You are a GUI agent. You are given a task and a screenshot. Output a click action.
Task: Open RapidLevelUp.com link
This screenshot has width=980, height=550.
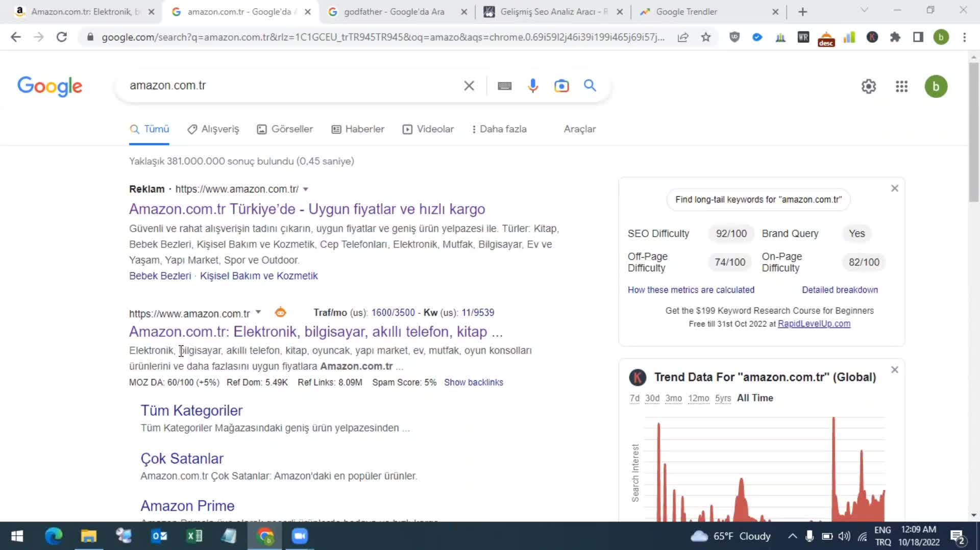(814, 324)
